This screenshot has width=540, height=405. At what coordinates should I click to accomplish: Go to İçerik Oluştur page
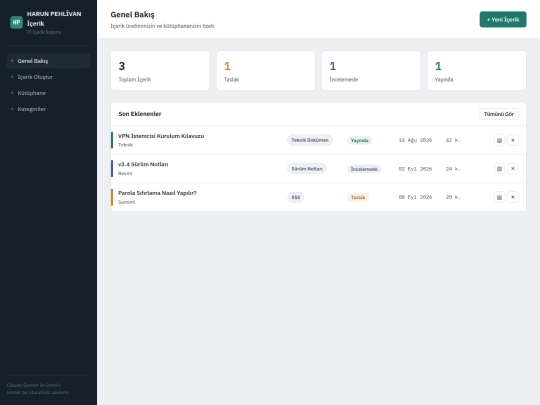click(49, 77)
